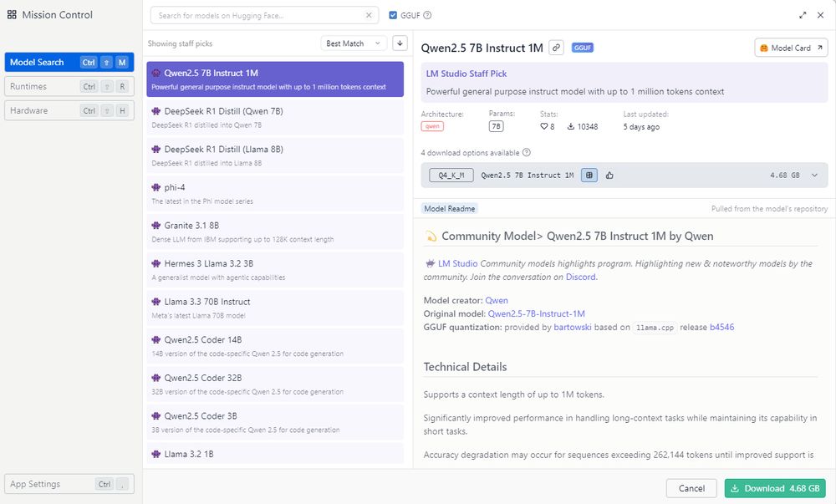
Task: Open the Hardware section
Action: coord(69,110)
